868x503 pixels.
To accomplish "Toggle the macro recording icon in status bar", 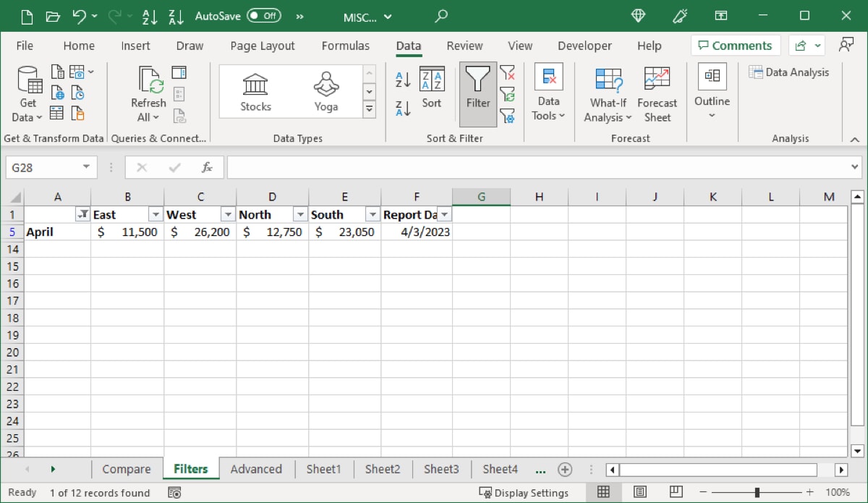I will (174, 492).
